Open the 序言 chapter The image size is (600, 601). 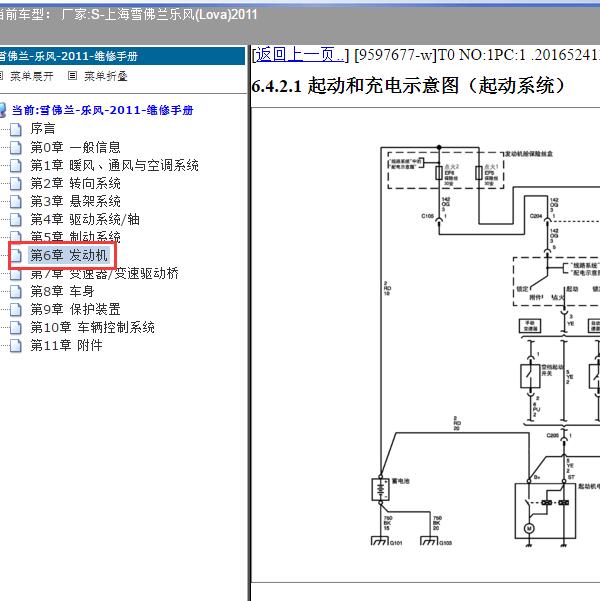43,129
